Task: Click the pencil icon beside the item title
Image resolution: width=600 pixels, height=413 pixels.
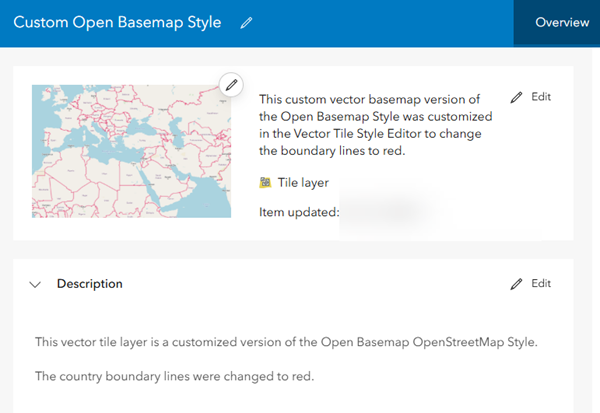Action: pyautogui.click(x=246, y=23)
